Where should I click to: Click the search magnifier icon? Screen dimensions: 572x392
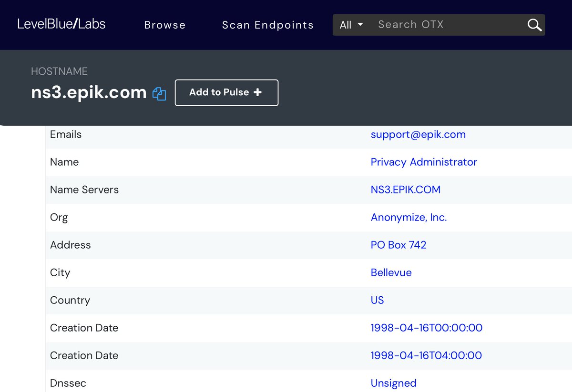click(x=534, y=25)
